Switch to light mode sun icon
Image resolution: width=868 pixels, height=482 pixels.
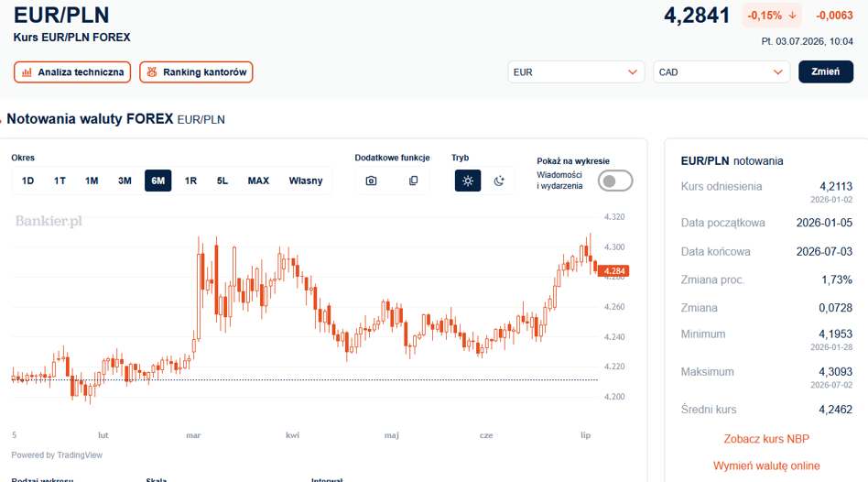468,181
